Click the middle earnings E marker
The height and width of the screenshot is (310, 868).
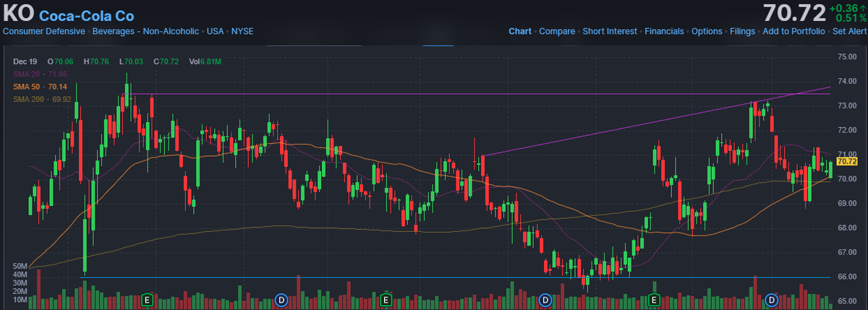[386, 298]
